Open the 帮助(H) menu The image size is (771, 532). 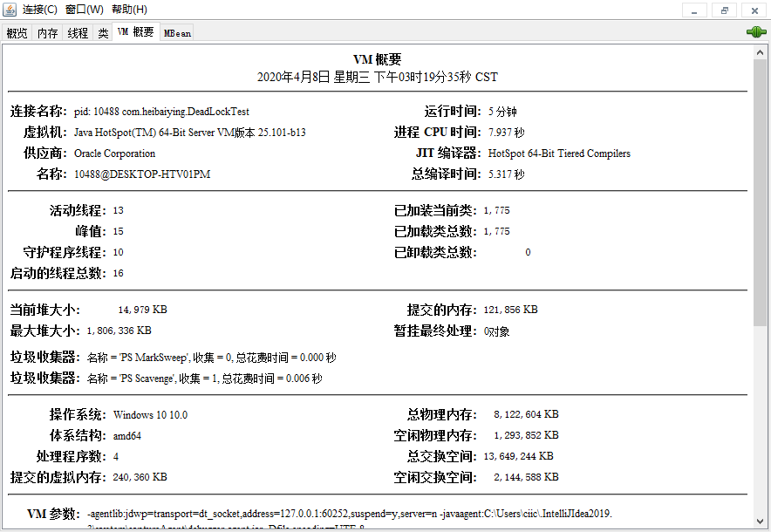[129, 10]
